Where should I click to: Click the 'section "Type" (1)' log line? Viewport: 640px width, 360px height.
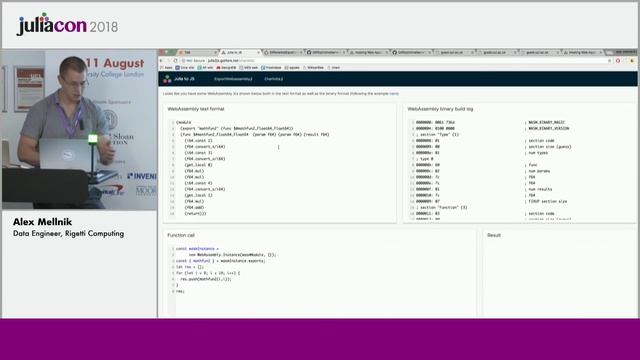(x=438, y=135)
